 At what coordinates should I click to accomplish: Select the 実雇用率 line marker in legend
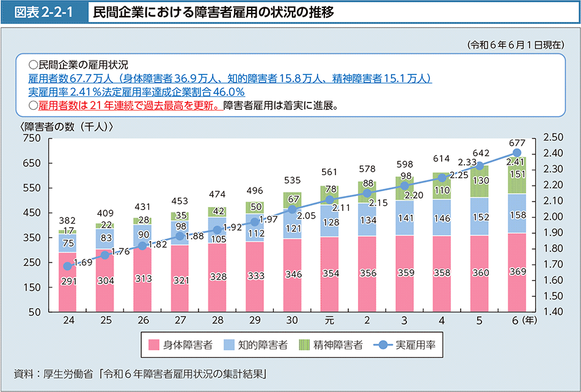(x=382, y=345)
